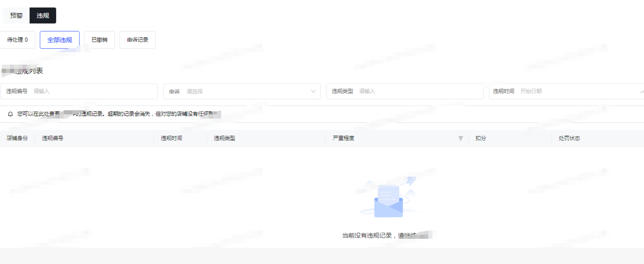Select the 违规 tab
This screenshot has width=644, height=264.
pyautogui.click(x=43, y=16)
